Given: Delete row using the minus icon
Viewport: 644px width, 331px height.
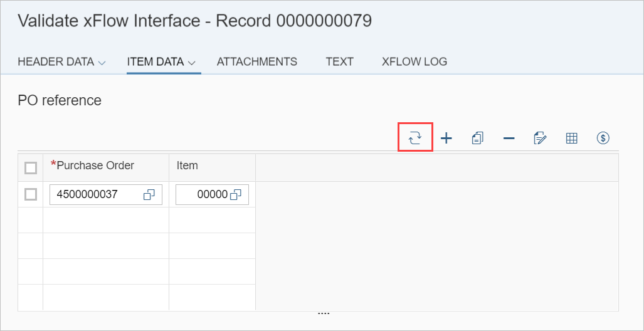Looking at the screenshot, I should tap(509, 139).
